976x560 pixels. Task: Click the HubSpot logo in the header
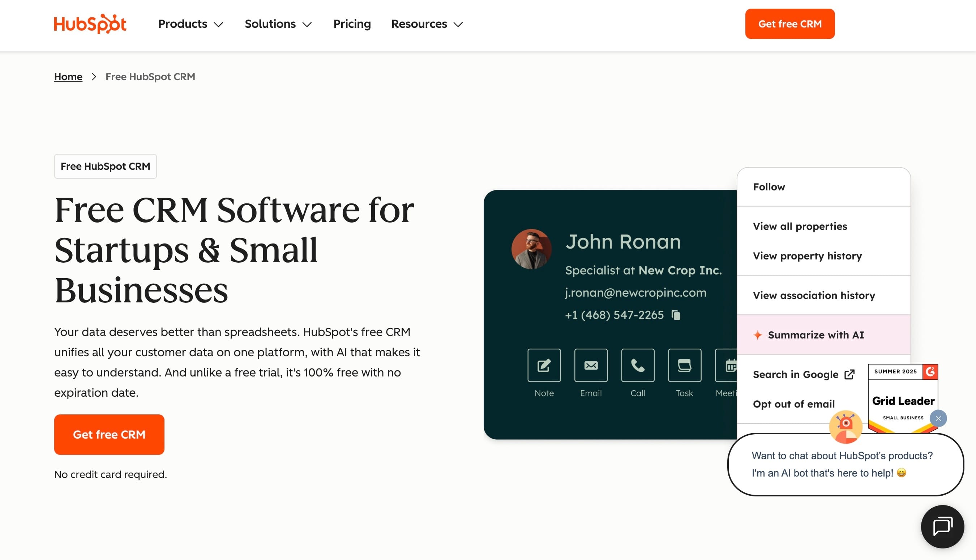coord(90,23)
